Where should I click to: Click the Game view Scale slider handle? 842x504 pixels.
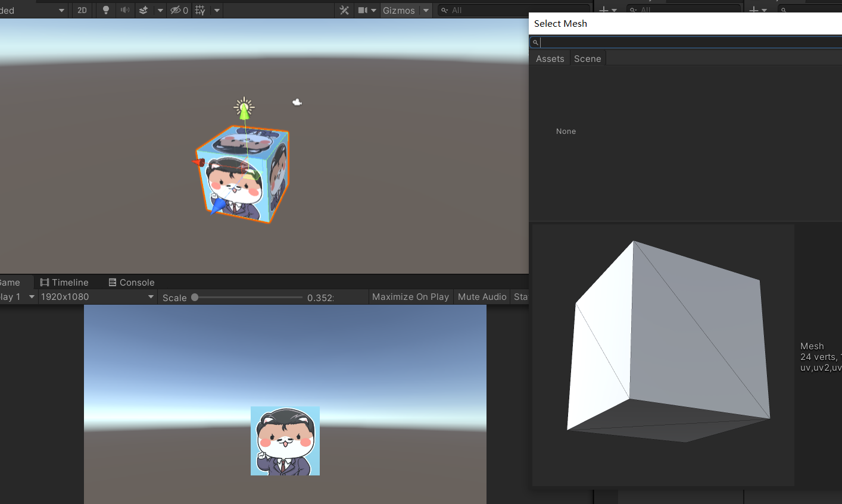coord(195,297)
